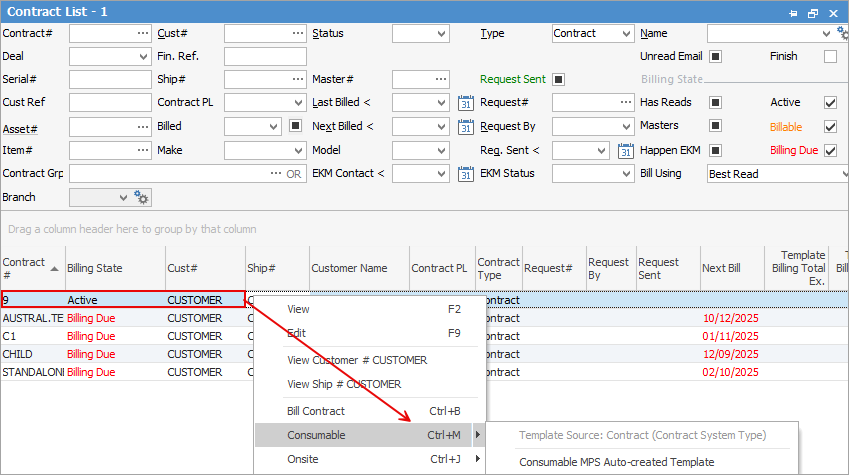The height and width of the screenshot is (475, 849).
Task: Toggle Happen EKM checkbox
Action: [715, 151]
